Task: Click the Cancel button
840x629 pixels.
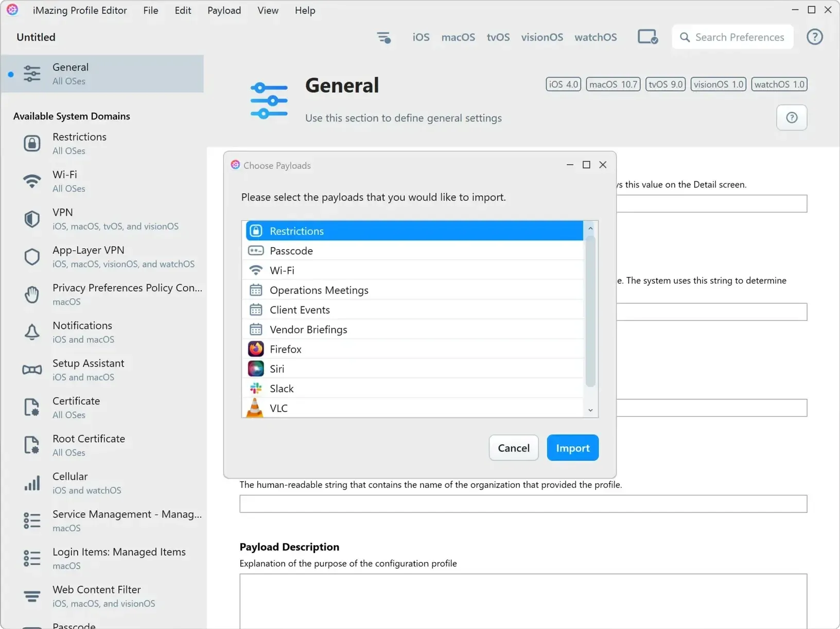Action: 513,447
